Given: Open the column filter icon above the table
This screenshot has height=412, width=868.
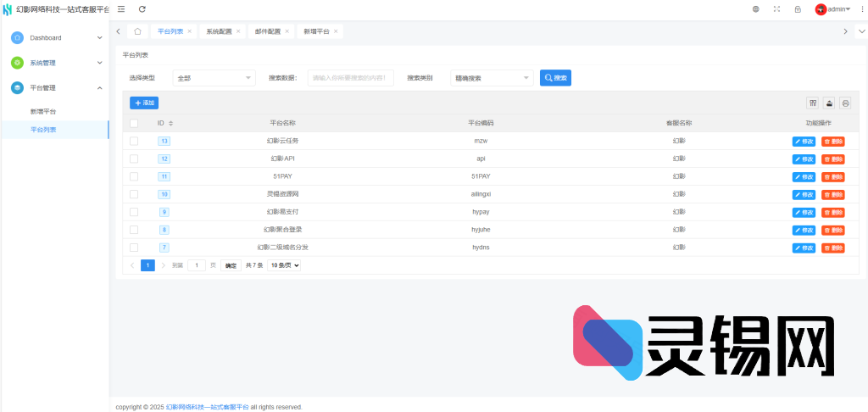Looking at the screenshot, I should 813,103.
